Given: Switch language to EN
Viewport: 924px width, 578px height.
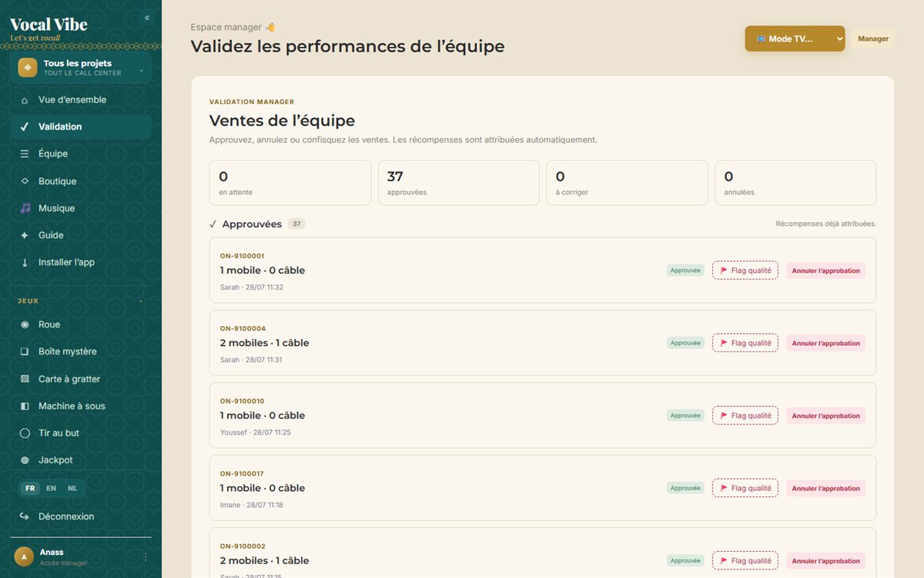Looking at the screenshot, I should click(x=51, y=489).
